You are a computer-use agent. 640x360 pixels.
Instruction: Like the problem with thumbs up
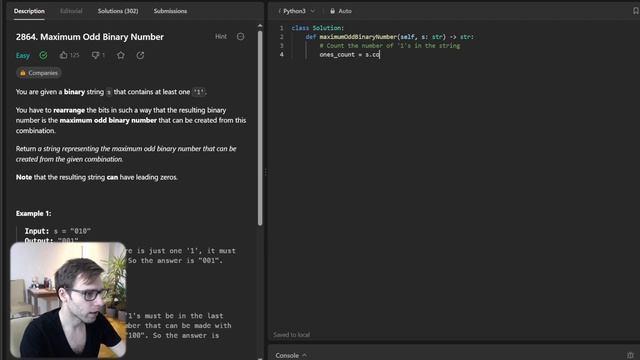[63, 55]
